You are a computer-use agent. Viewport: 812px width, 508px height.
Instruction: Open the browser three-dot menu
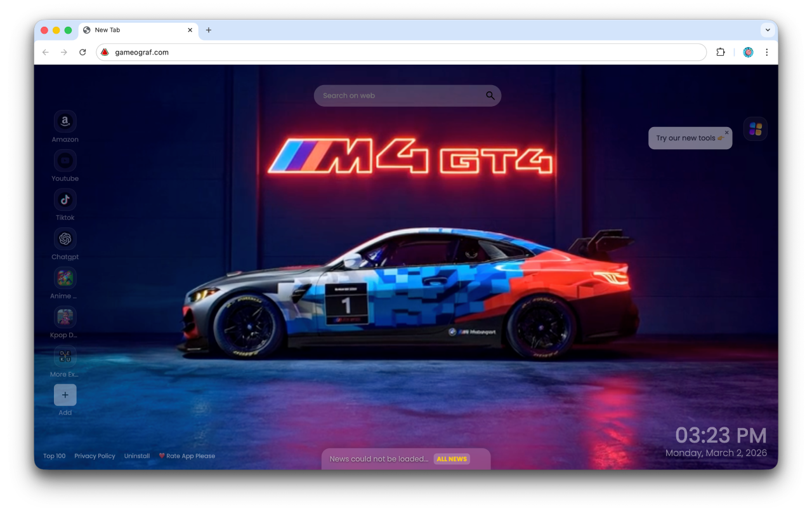pos(767,52)
